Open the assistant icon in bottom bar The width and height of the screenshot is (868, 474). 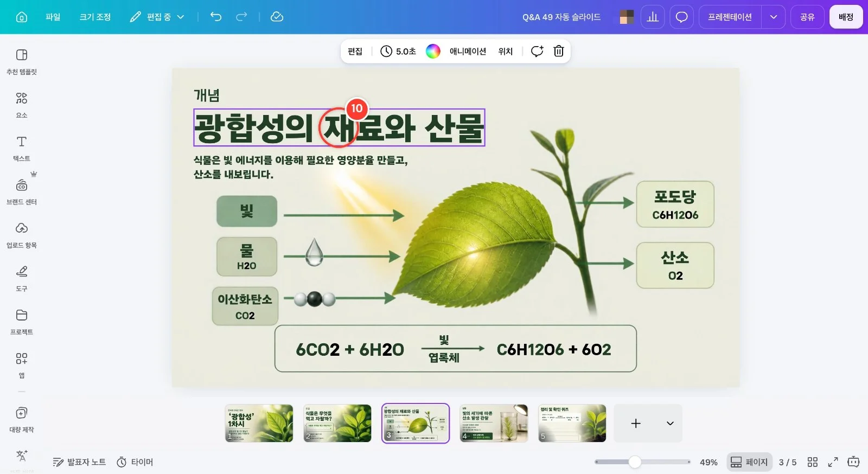point(854,462)
